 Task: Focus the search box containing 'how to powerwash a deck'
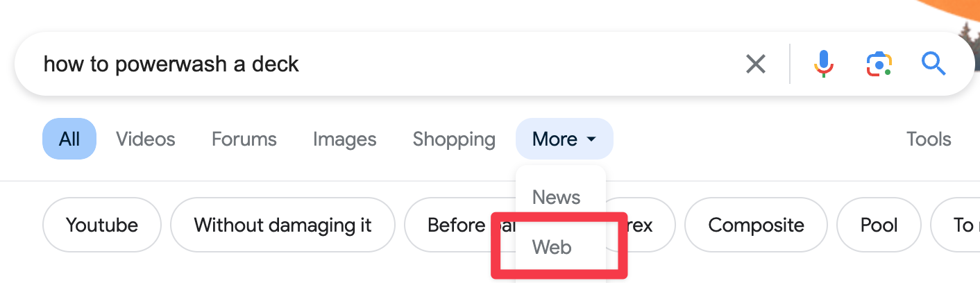pos(347,65)
